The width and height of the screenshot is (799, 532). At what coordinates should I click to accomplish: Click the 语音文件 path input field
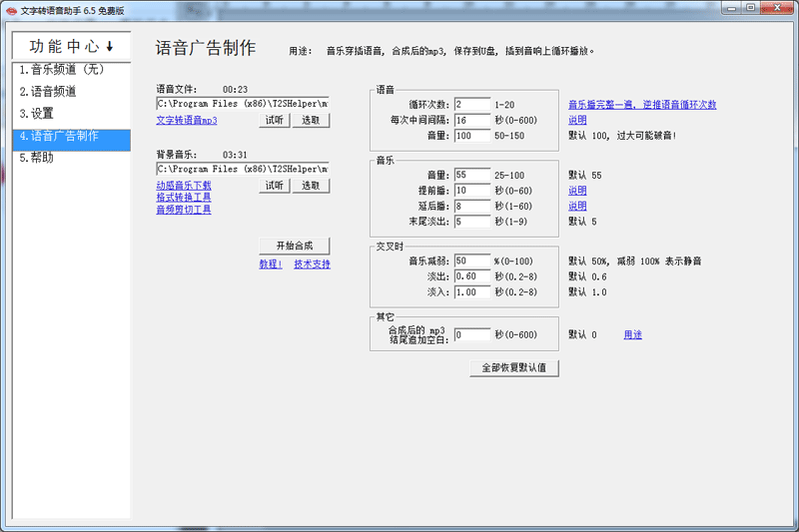click(x=243, y=104)
